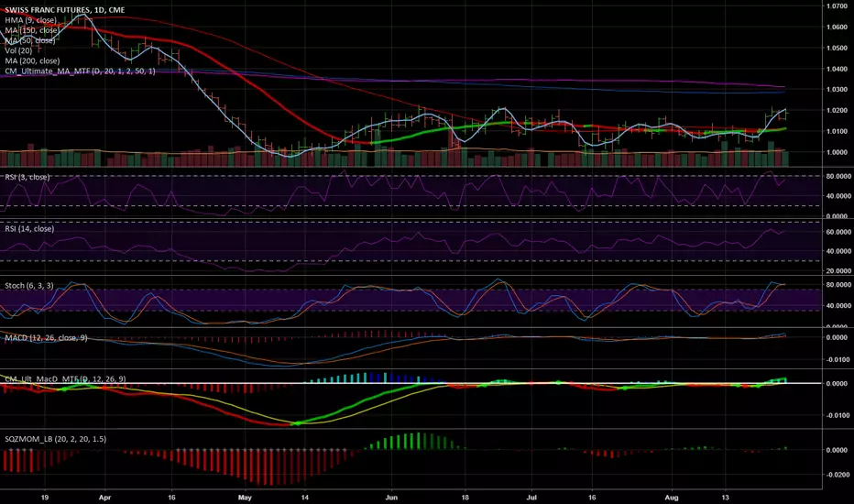Screen dimensions: 854x504
Task: Click the 18 date on time axis
Action: pos(465,498)
